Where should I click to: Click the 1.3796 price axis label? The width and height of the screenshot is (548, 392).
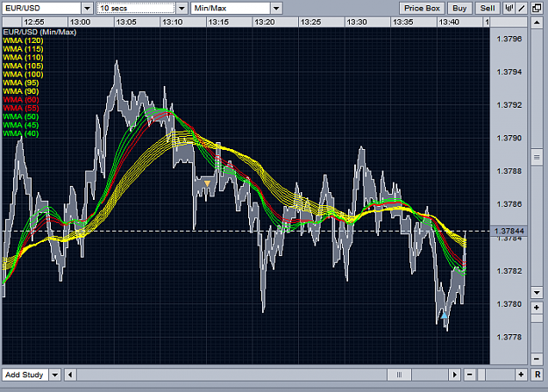509,39
